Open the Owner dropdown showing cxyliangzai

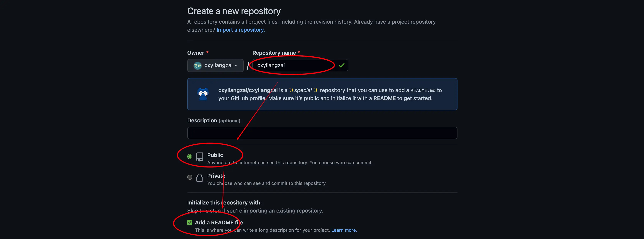pyautogui.click(x=215, y=65)
